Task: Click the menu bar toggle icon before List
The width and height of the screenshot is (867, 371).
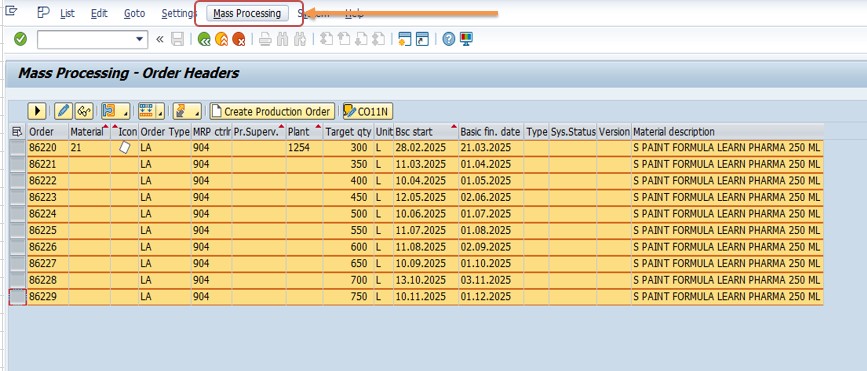Action: click(43, 12)
